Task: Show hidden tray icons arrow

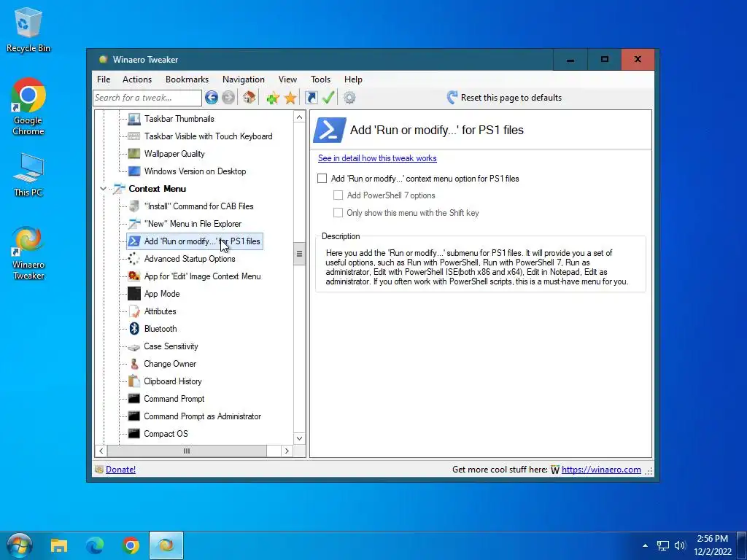Action: pos(645,545)
